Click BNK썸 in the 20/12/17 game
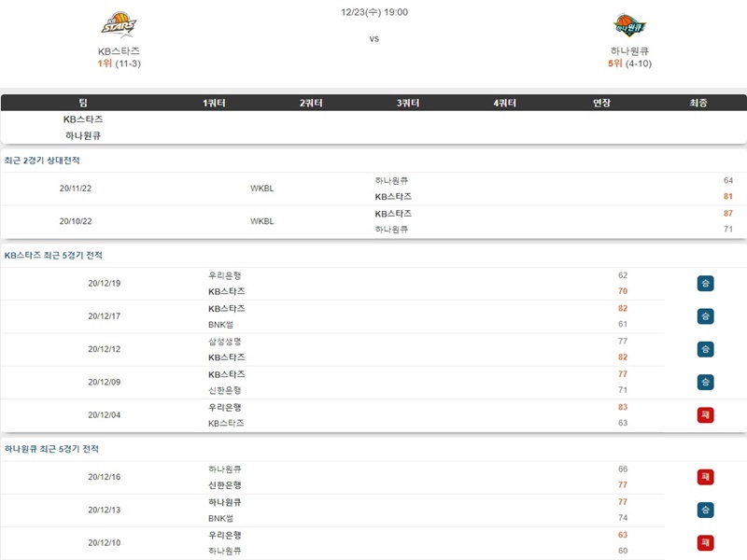Screen dimensions: 747x560 pos(221,325)
